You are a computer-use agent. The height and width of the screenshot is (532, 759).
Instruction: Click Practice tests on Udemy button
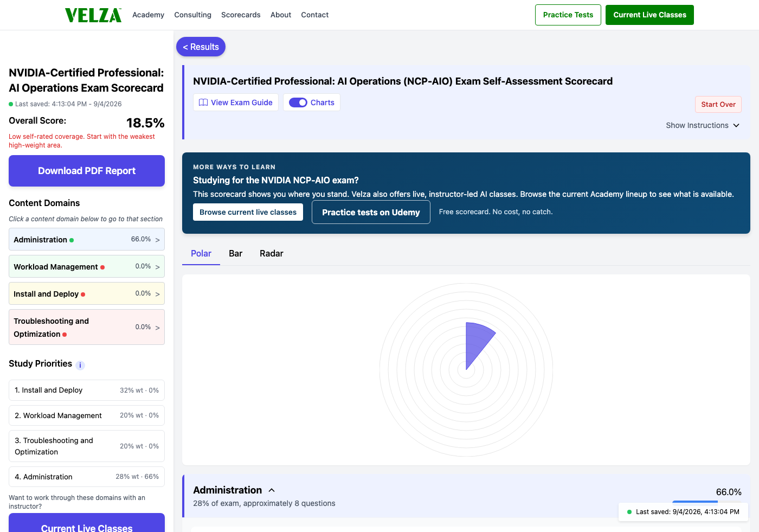click(x=371, y=212)
